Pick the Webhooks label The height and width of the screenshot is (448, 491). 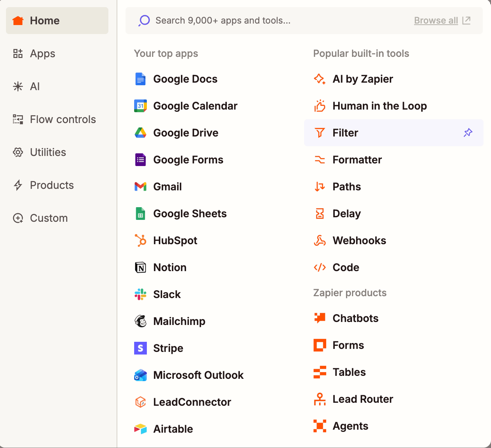point(359,240)
